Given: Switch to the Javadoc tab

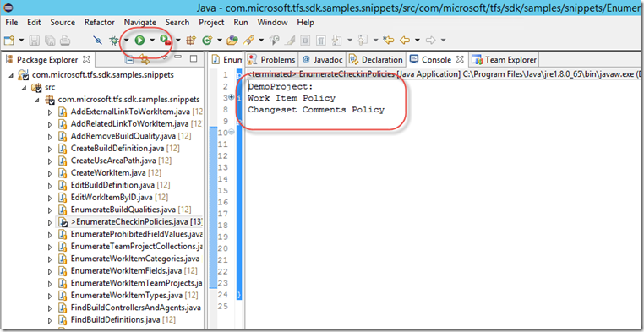Looking at the screenshot, I should click(x=322, y=60).
